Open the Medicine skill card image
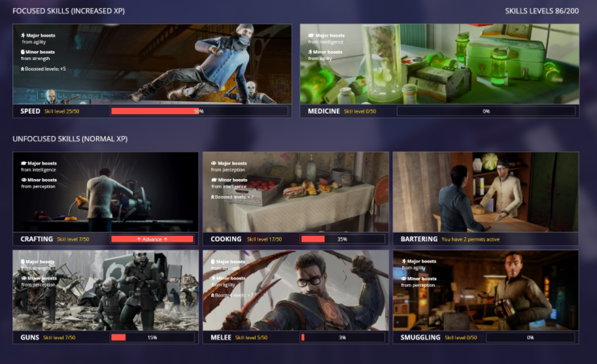This screenshot has width=597, height=364. pyautogui.click(x=439, y=64)
